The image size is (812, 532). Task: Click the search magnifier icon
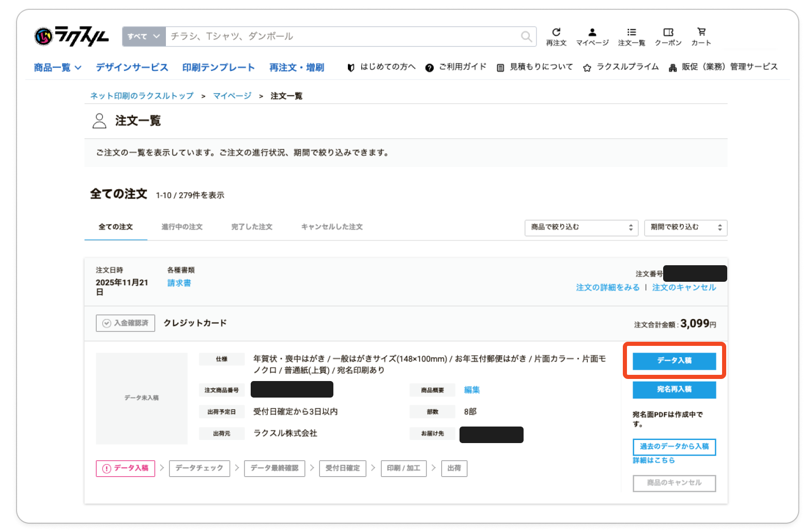526,36
